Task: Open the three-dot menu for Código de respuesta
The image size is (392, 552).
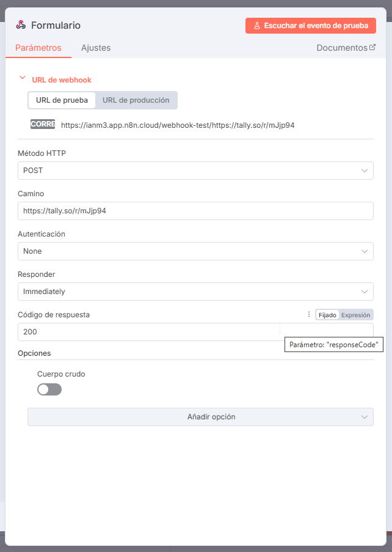Action: pyautogui.click(x=309, y=314)
